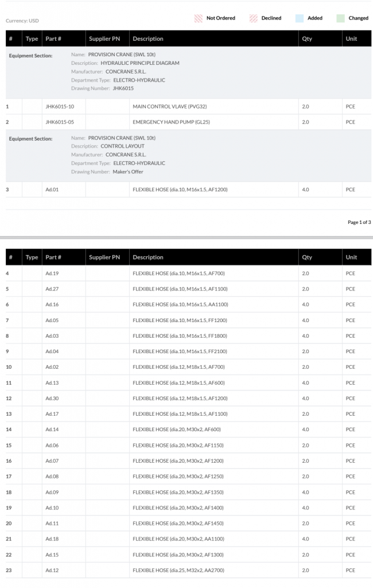Click the Description column header in first table
The width and height of the screenshot is (373, 588).
(x=148, y=39)
